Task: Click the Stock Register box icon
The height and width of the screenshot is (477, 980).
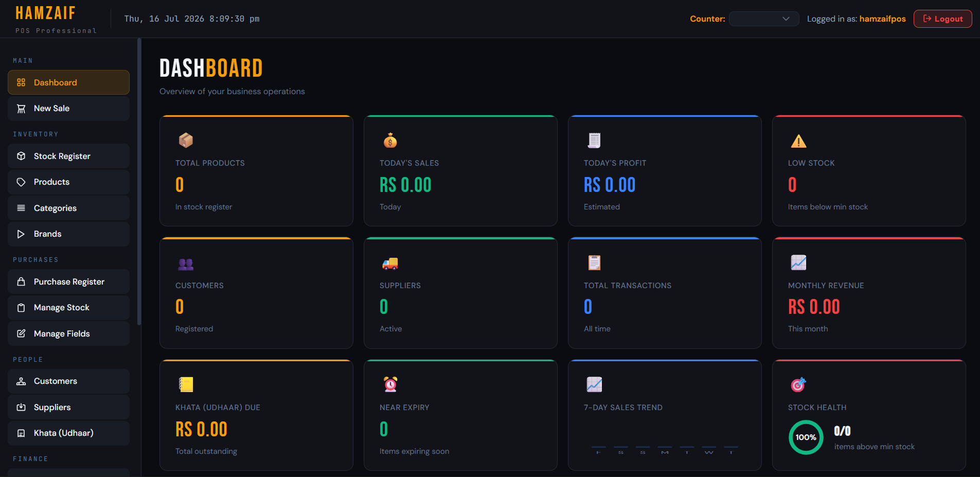Action: [x=21, y=156]
